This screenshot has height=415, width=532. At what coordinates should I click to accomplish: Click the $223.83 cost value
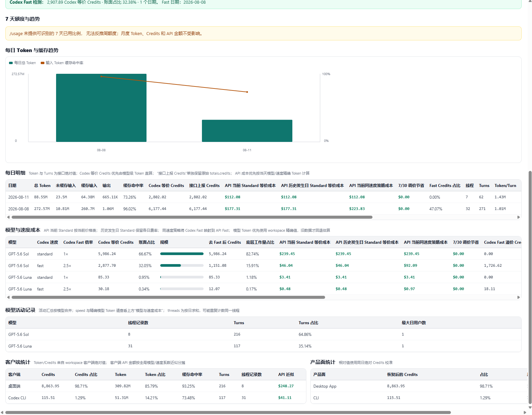click(357, 209)
